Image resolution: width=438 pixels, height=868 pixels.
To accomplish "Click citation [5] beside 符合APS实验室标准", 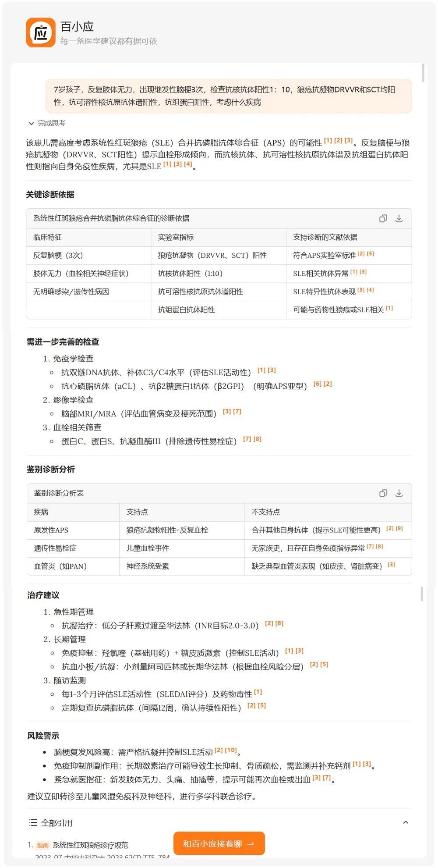I will [x=370, y=254].
